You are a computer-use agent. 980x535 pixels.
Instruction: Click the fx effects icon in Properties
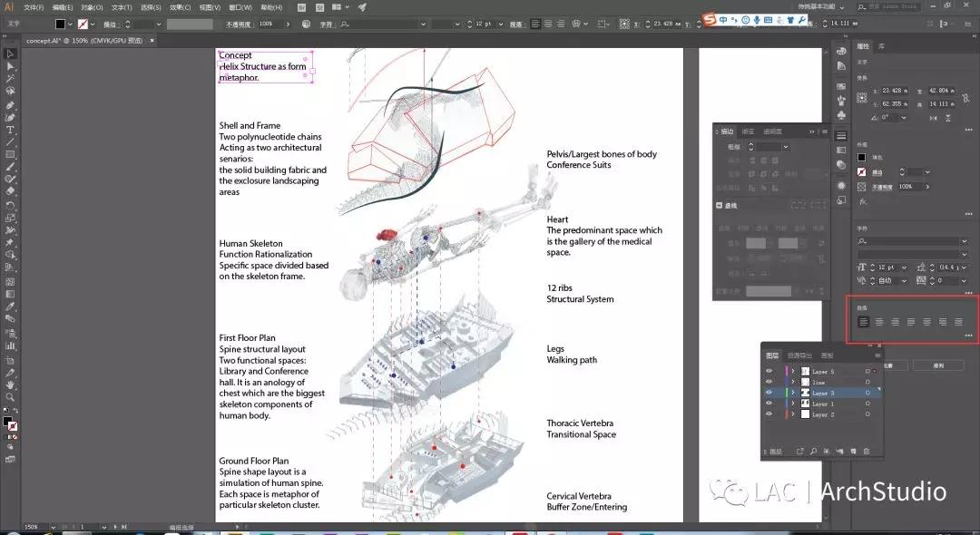[x=863, y=201]
